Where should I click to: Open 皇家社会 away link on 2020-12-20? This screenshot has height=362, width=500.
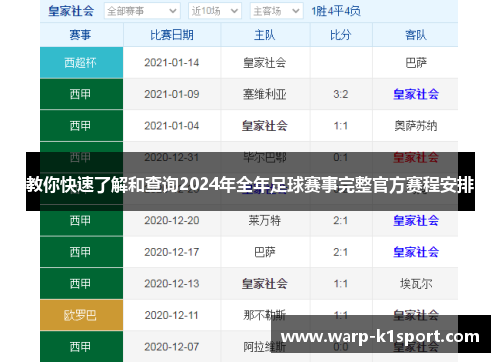coord(416,220)
